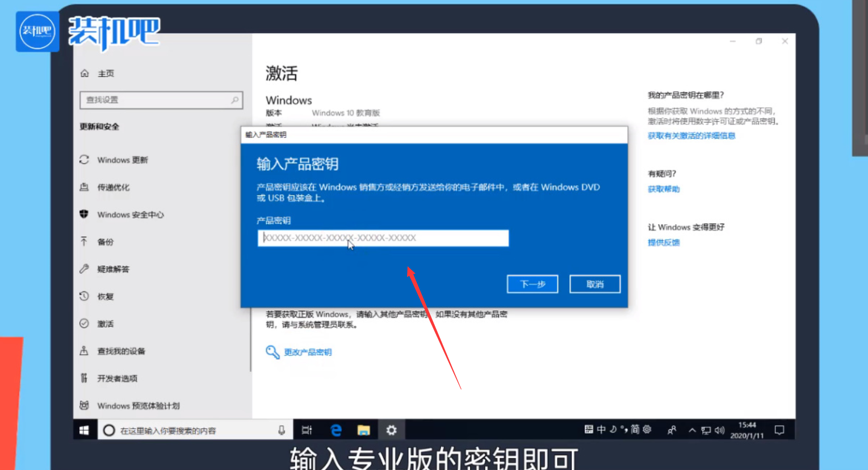
Task: Click the IME 中 language indicator
Action: 601,430
